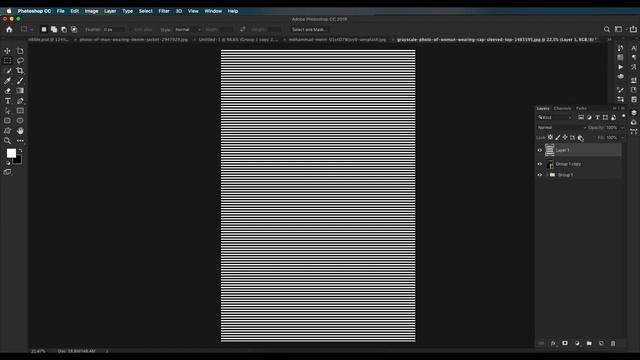Toggle lock image pixels brush icon
Viewport: 640px width, 360px height.
[x=558, y=138]
